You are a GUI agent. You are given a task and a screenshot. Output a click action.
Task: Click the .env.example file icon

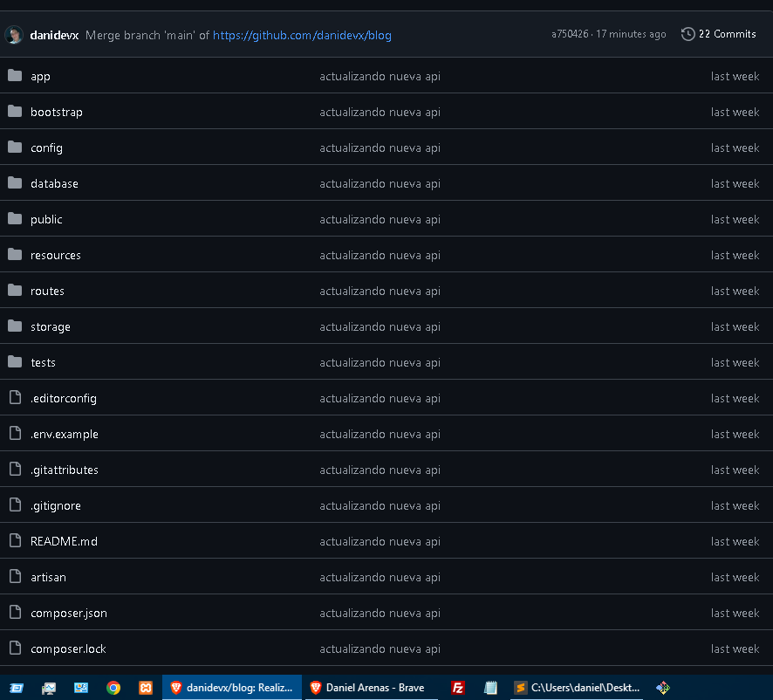[16, 433]
